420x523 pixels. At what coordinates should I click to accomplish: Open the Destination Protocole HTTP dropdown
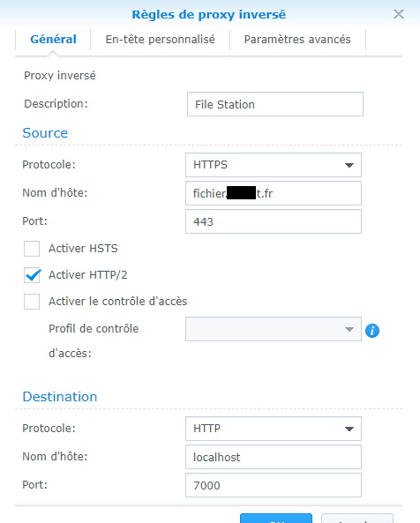click(x=274, y=429)
